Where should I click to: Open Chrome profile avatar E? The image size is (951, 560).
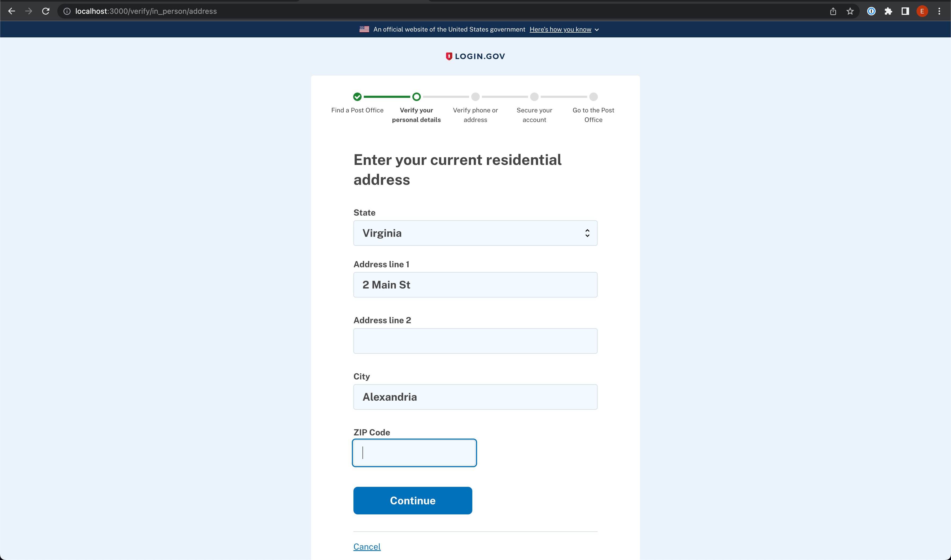[x=922, y=11]
